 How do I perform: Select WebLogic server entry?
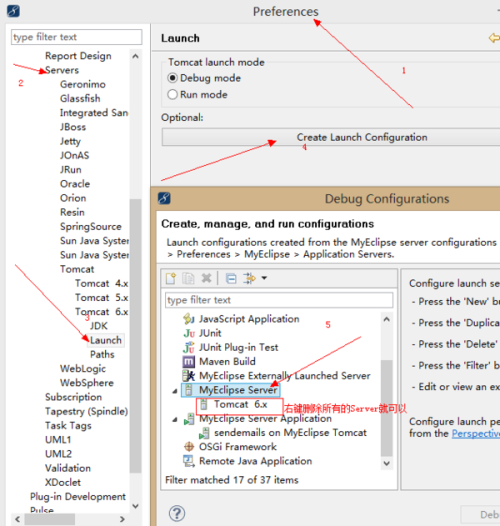coord(83,369)
